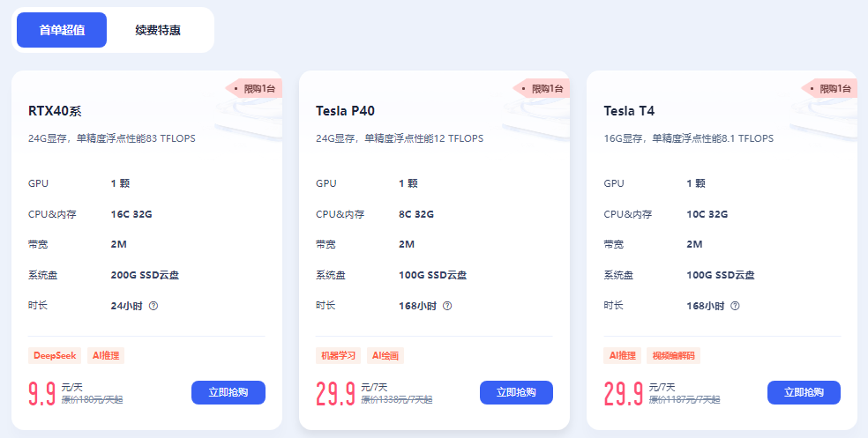Image resolution: width=868 pixels, height=438 pixels.
Task: Click the 元/天 unit label
Action: [72, 387]
